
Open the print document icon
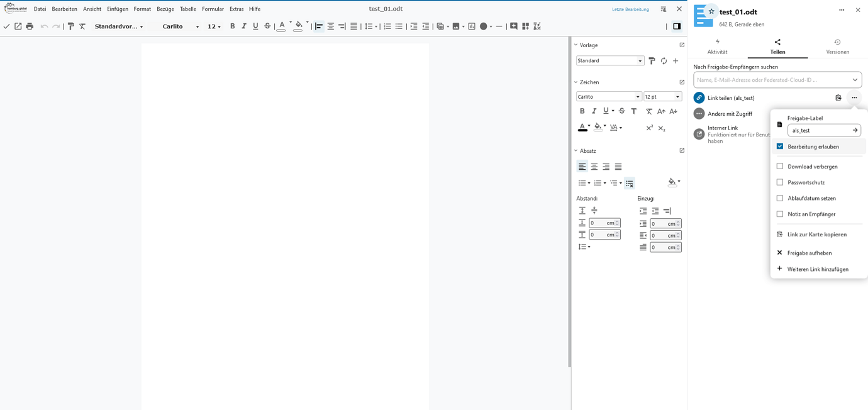point(29,26)
